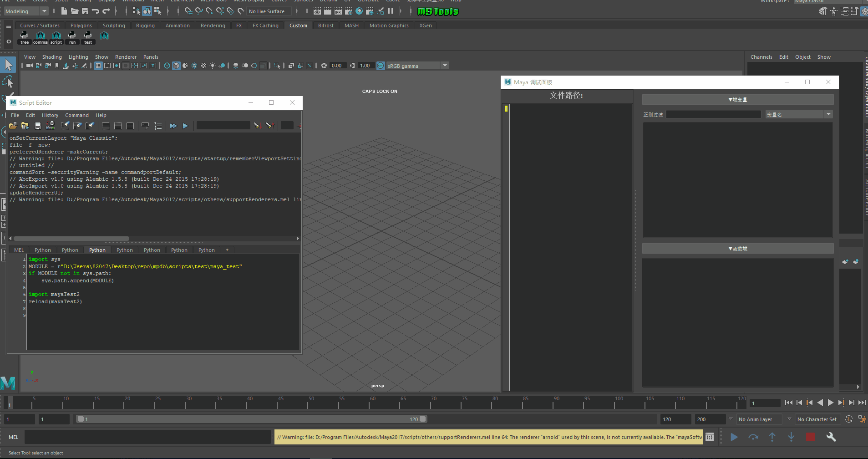Toggle the viewport grid display
Image resolution: width=868 pixels, height=459 pixels.
pos(98,66)
